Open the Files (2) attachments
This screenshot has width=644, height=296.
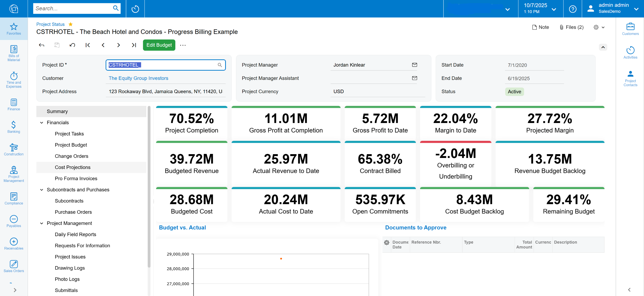572,27
